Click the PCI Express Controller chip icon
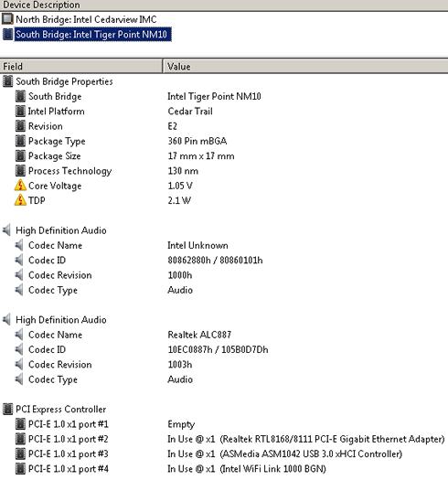448x480 pixels. 7,409
